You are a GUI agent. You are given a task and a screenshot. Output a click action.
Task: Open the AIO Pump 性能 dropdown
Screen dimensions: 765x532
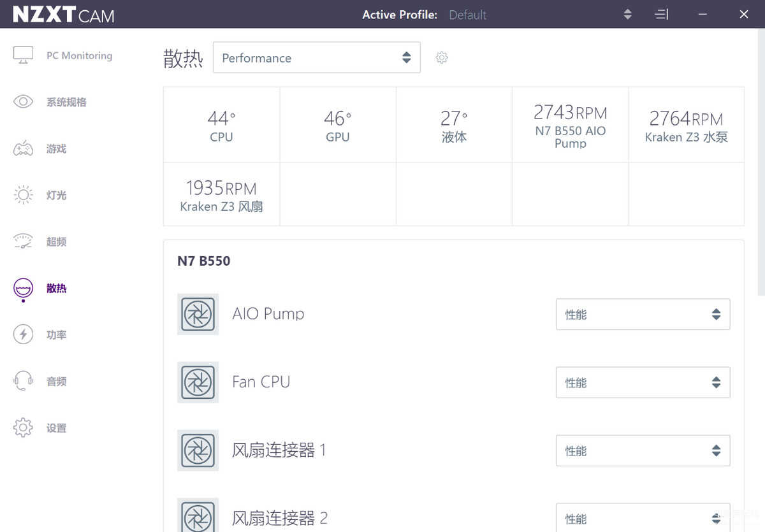pyautogui.click(x=643, y=314)
